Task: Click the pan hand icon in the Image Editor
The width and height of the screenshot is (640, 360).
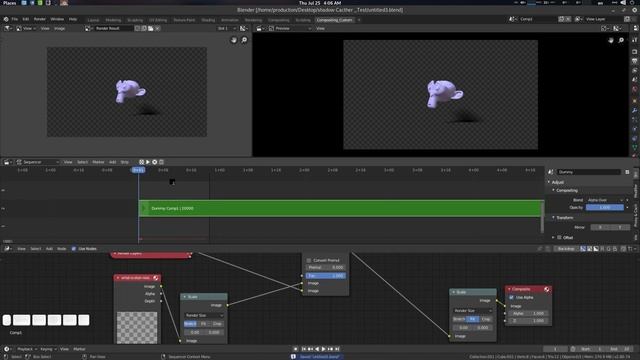Action: [x=234, y=40]
